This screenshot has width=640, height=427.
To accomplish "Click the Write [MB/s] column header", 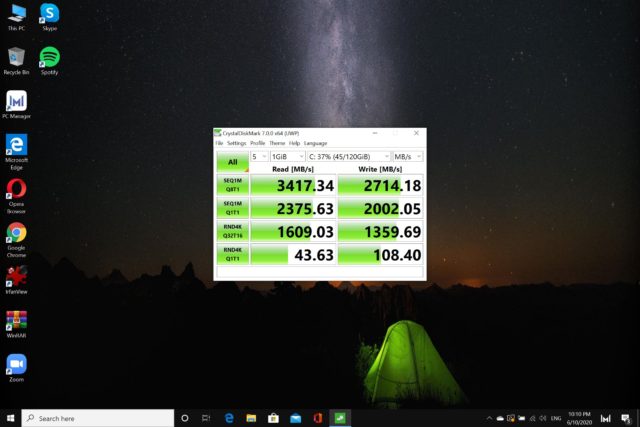I will pyautogui.click(x=380, y=169).
